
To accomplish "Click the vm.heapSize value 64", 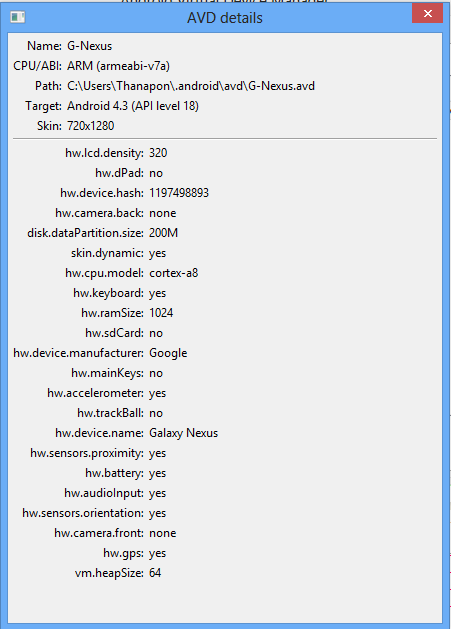I will 155,573.
